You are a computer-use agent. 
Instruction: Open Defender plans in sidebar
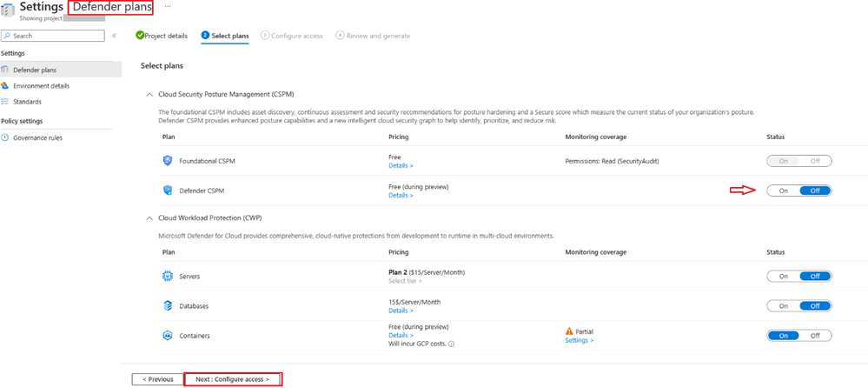tap(61, 70)
